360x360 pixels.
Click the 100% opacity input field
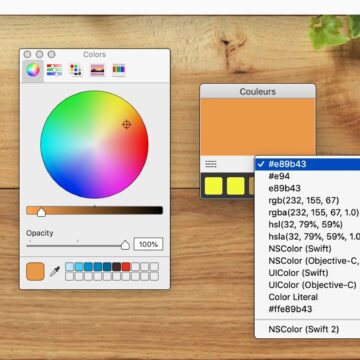tap(148, 244)
